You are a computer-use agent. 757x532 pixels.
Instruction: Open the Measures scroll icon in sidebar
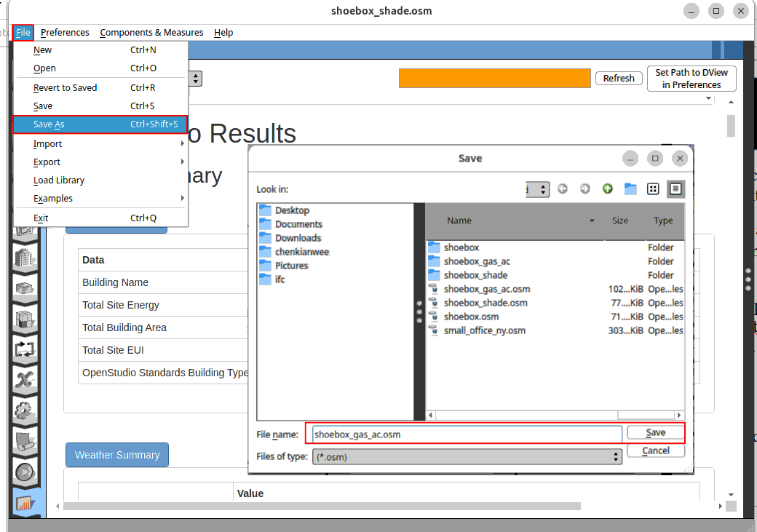click(25, 441)
